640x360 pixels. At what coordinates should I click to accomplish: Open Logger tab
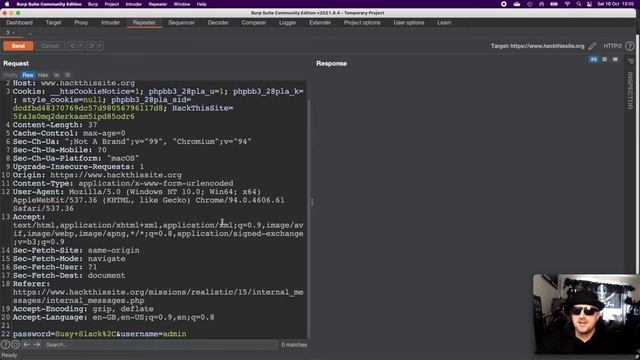287,23
